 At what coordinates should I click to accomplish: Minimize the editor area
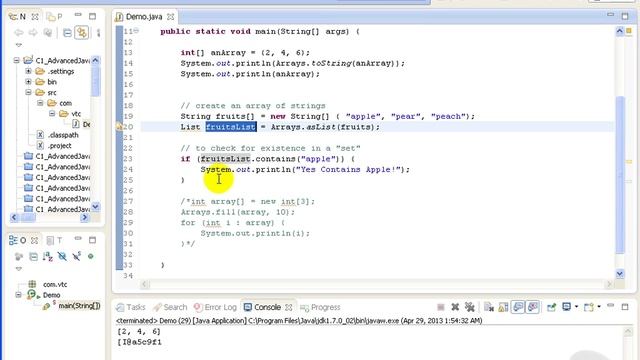click(610, 15)
